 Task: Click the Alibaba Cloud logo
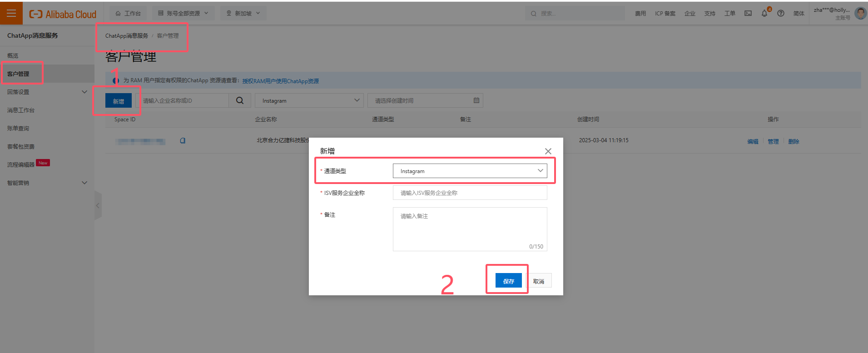pyautogui.click(x=63, y=14)
